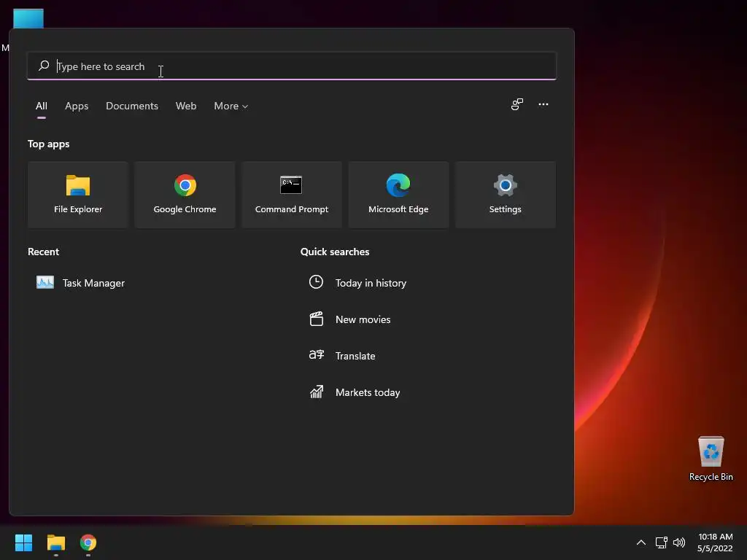Click the Today in history clock icon
747x560 pixels.
point(316,282)
